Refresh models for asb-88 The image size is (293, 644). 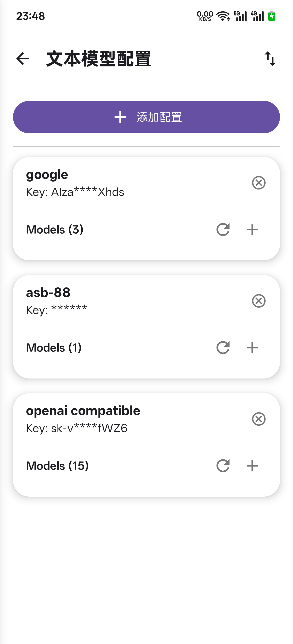[223, 347]
